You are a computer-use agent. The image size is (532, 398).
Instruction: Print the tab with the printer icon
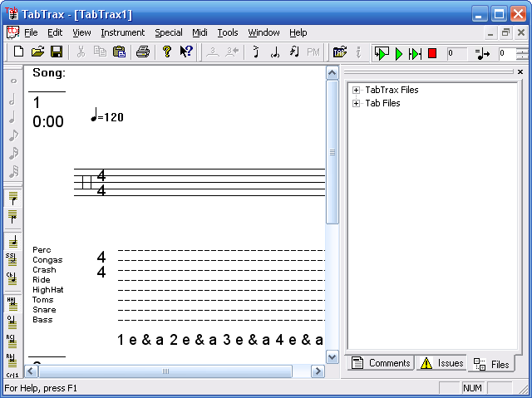143,52
